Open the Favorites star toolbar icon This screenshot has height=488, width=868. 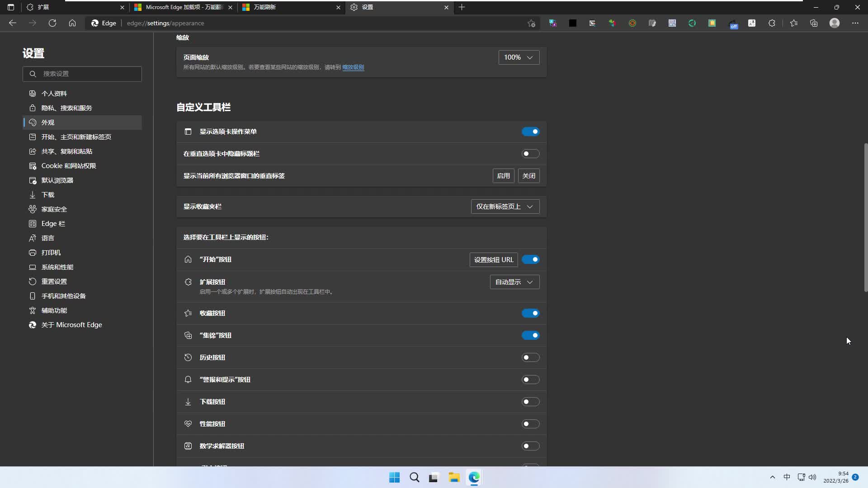click(x=794, y=23)
